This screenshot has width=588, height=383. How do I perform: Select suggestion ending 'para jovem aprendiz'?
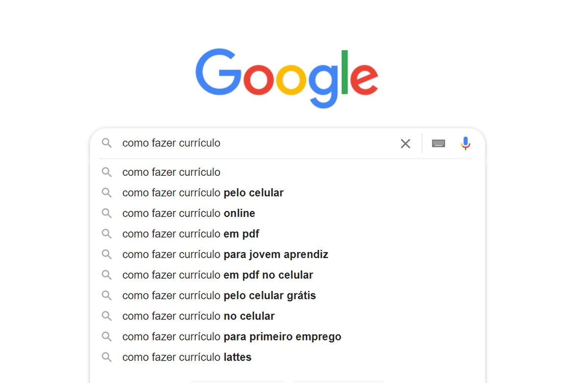(225, 255)
